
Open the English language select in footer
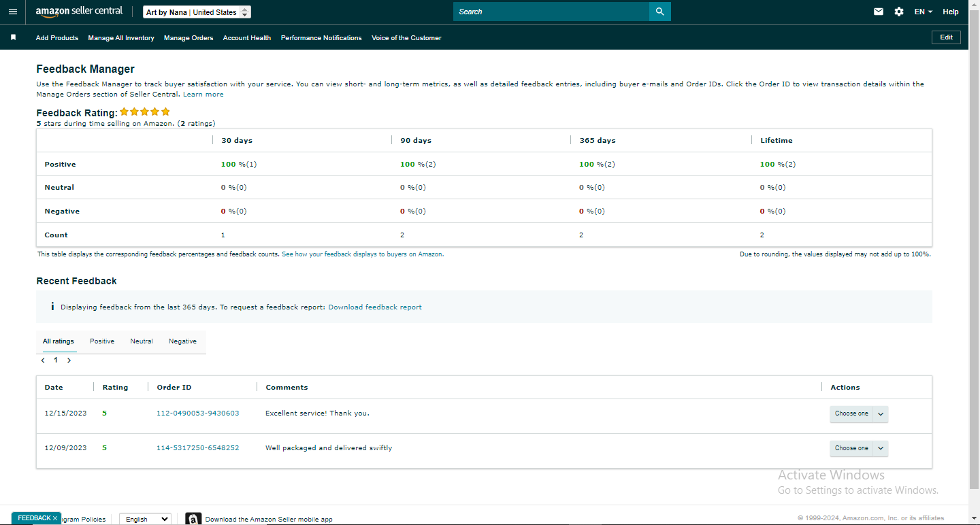click(145, 519)
